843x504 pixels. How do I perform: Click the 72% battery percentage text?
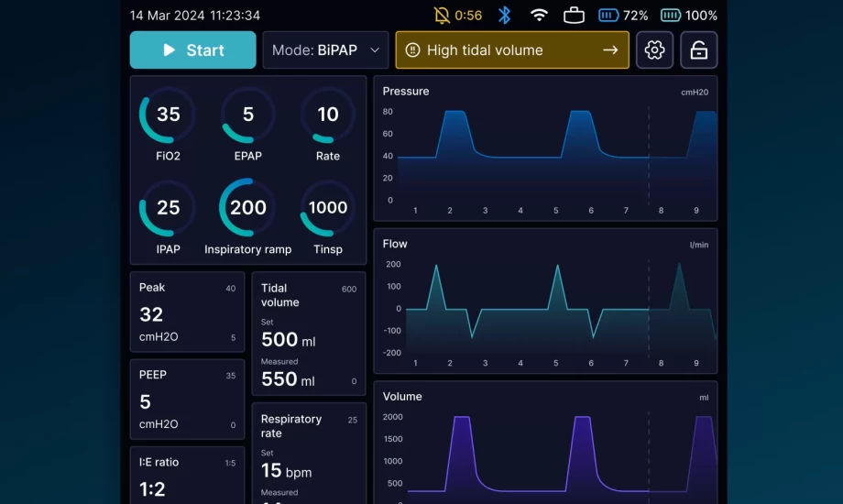point(636,16)
